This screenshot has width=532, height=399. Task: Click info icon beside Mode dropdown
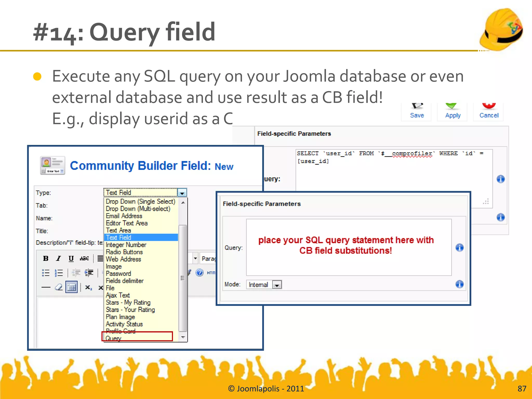[460, 284]
